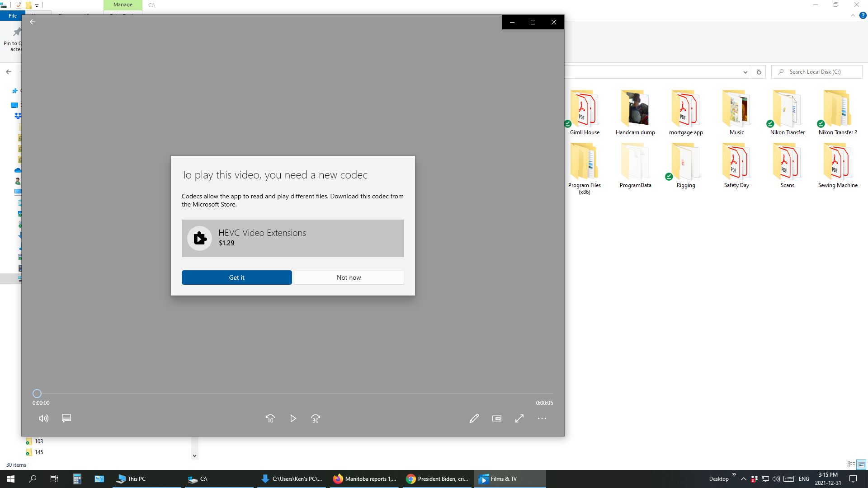Open ENG language input switcher
This screenshot has height=488, width=868.
[804, 479]
